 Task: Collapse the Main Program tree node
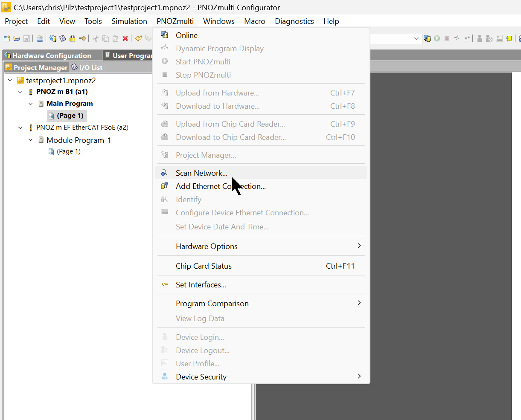(31, 104)
